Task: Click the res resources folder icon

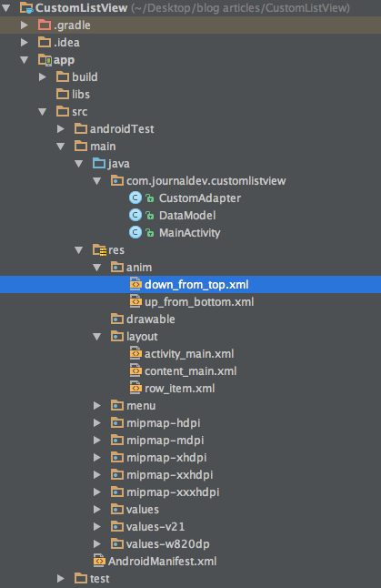Action: pyautogui.click(x=100, y=250)
